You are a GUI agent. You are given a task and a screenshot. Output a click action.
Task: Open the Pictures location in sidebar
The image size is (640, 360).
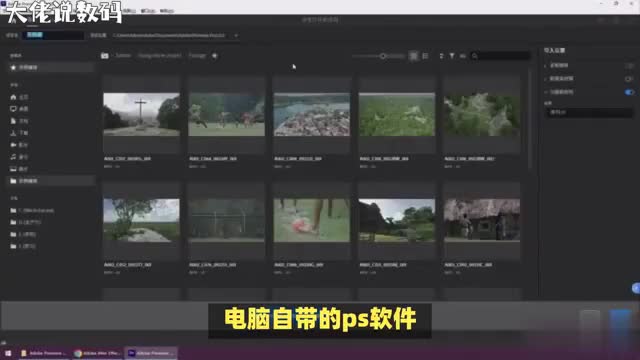[19, 169]
